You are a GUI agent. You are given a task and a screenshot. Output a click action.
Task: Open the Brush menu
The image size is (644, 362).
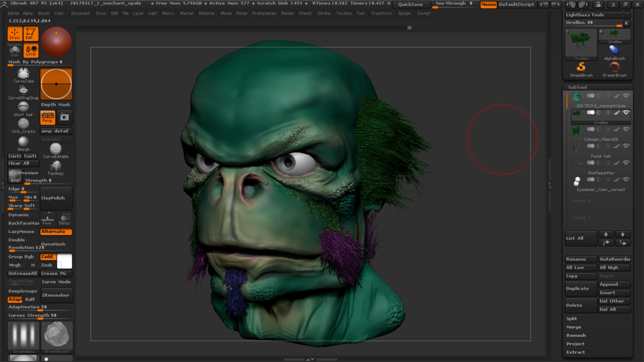click(x=44, y=13)
